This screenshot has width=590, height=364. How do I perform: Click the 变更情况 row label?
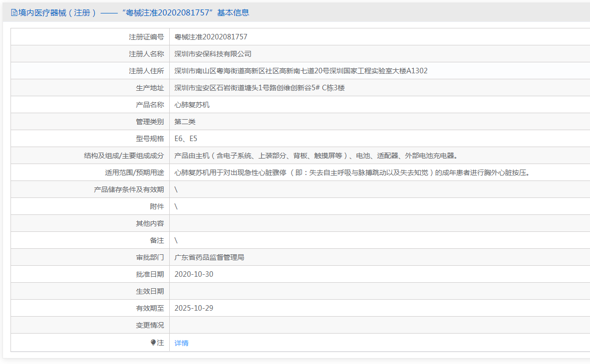pos(150,325)
